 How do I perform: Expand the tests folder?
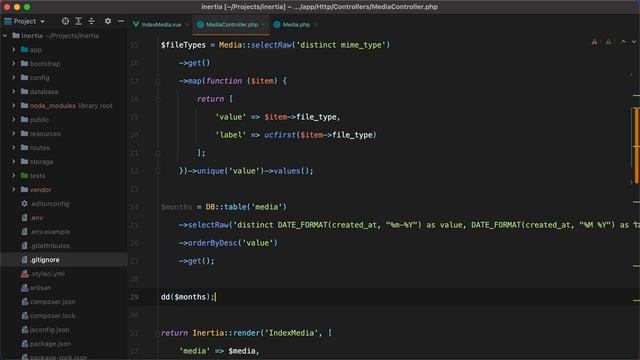click(13, 176)
